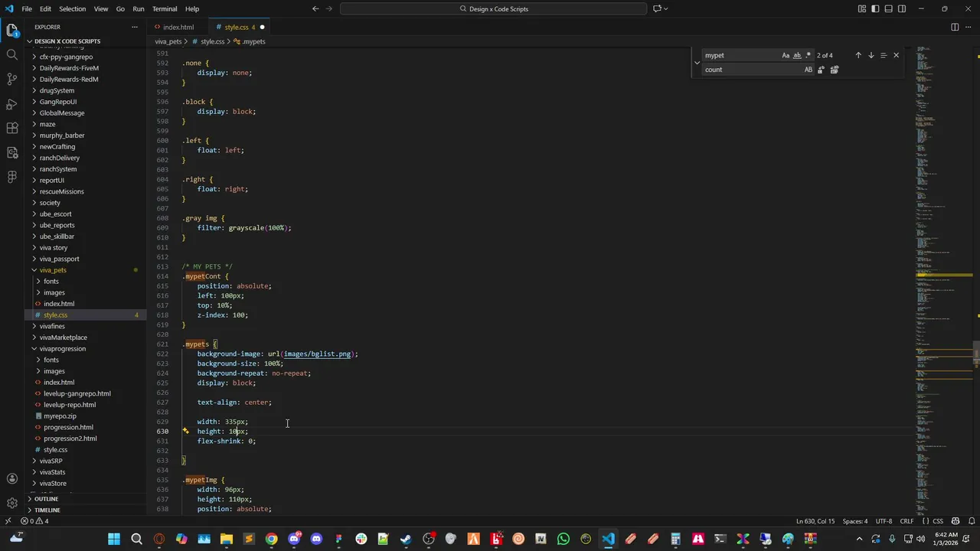Open myrepo.zip in explorer

click(x=60, y=416)
